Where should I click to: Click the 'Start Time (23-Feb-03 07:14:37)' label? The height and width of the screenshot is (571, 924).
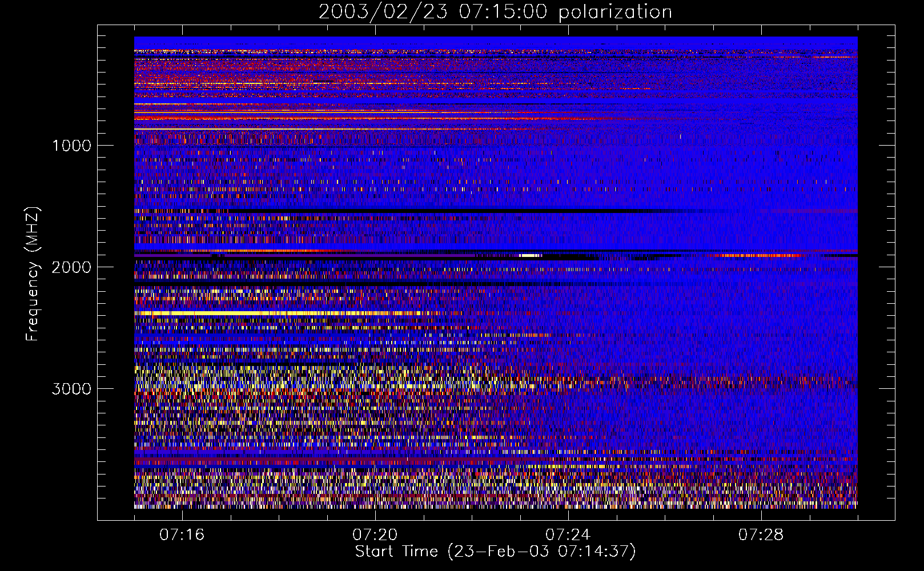(495, 552)
